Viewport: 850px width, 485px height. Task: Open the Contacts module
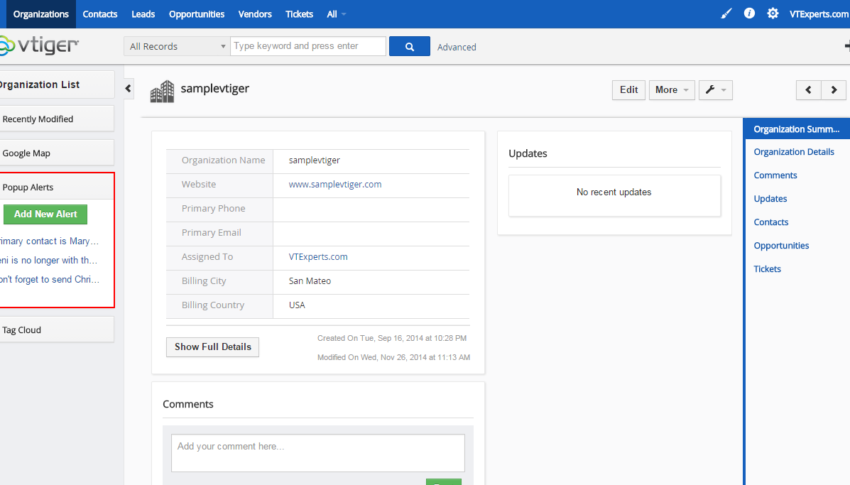pyautogui.click(x=100, y=14)
